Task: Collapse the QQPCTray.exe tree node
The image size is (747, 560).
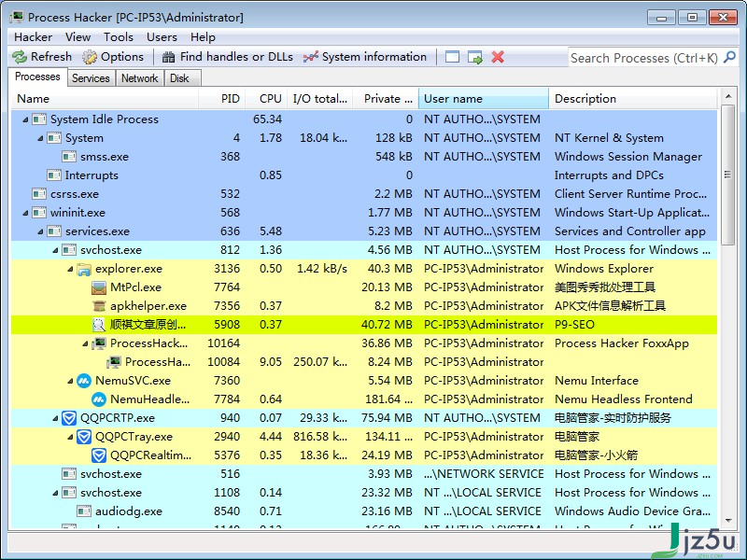Action: 70,437
